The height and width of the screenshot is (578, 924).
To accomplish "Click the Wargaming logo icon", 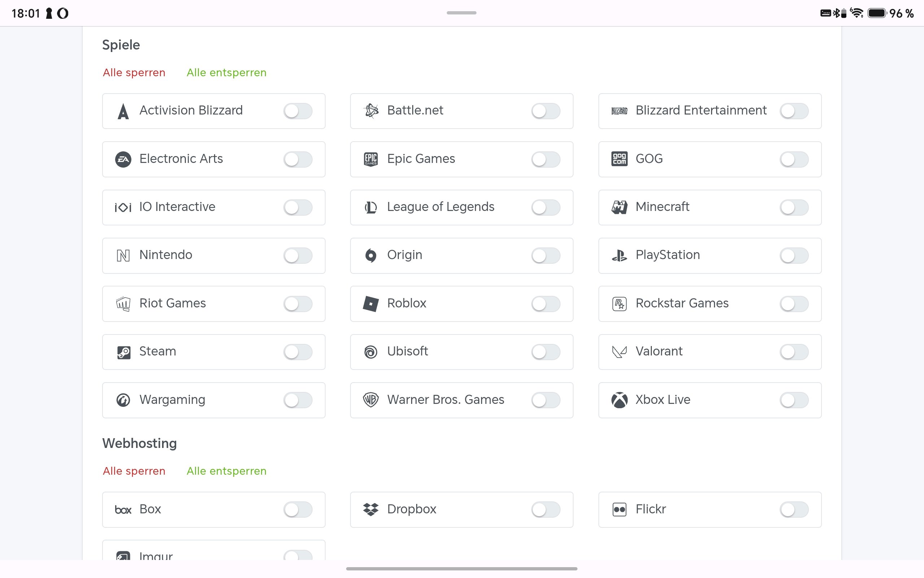I will [x=123, y=400].
